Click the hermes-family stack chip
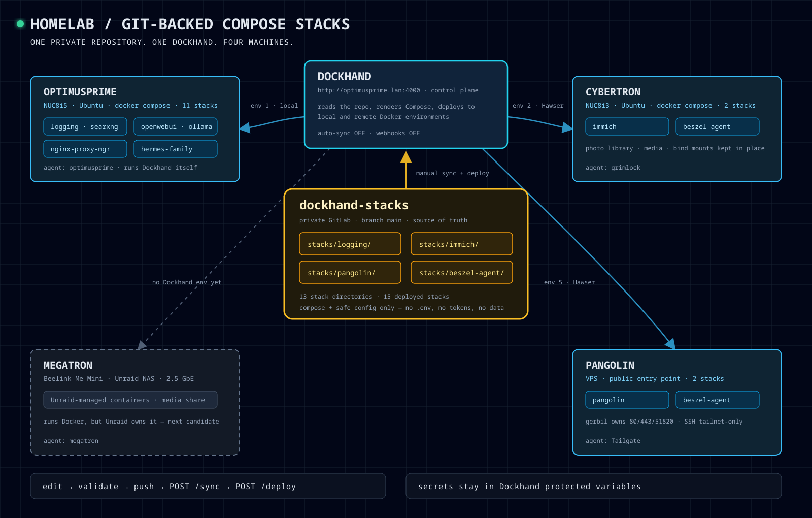The height and width of the screenshot is (518, 812). pos(176,149)
